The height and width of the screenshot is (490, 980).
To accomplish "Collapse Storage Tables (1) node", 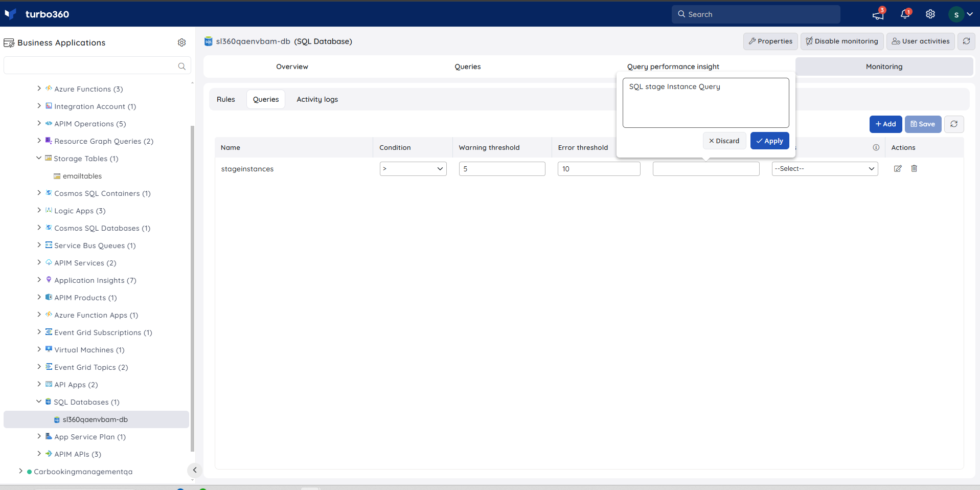I will (39, 158).
